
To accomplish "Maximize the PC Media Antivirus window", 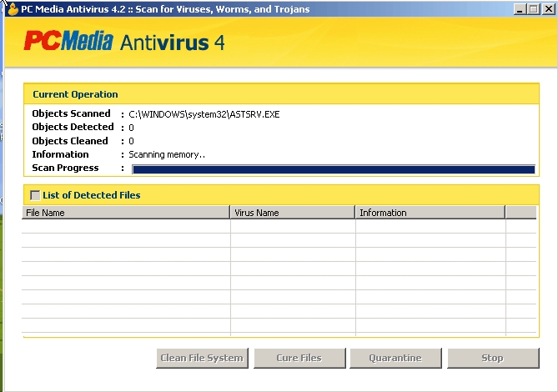I will 533,9.
